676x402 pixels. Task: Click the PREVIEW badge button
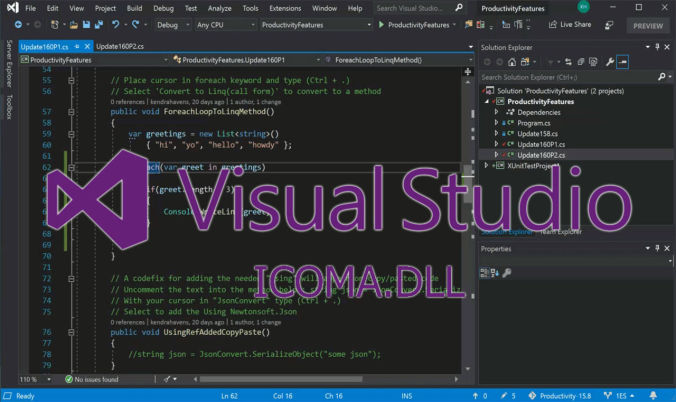648,26
